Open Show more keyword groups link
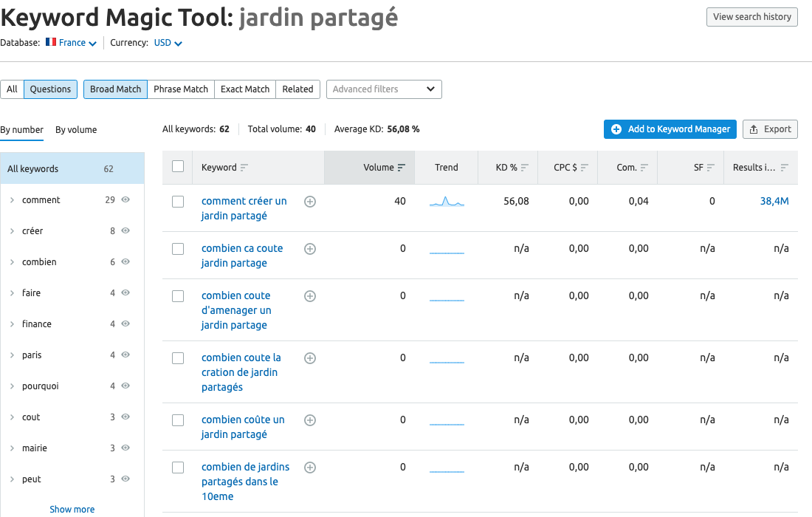Screen dimensions: 812x517 (72, 509)
